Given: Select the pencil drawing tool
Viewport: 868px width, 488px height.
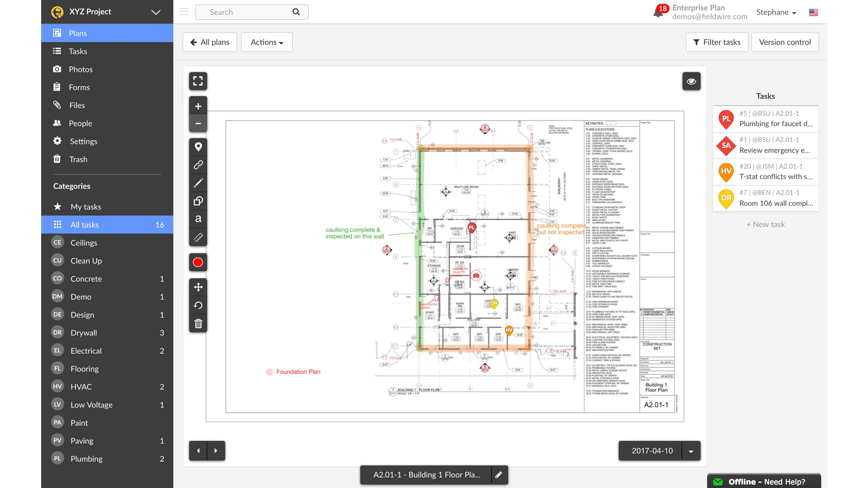Looking at the screenshot, I should (x=198, y=183).
